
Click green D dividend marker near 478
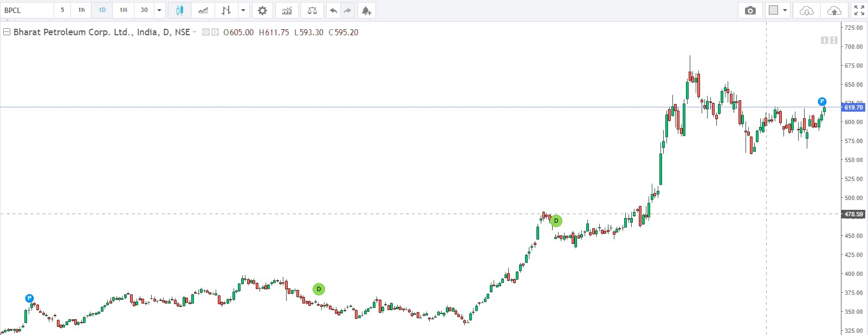point(556,221)
